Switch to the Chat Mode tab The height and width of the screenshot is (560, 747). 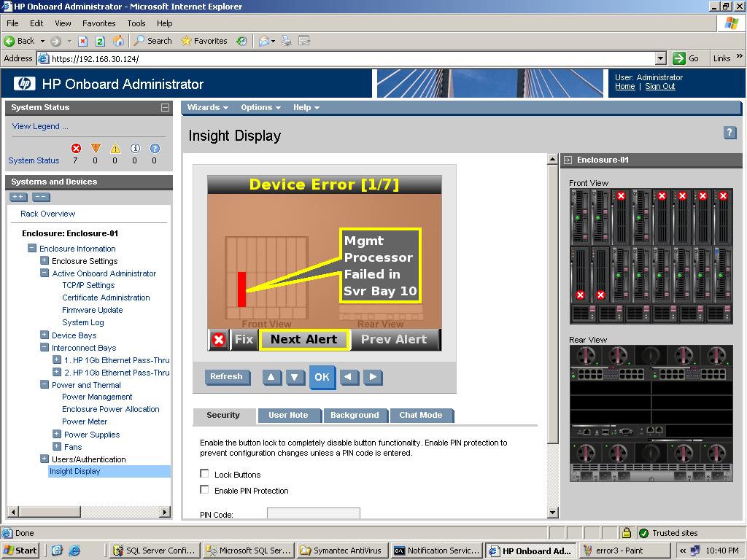pyautogui.click(x=421, y=415)
